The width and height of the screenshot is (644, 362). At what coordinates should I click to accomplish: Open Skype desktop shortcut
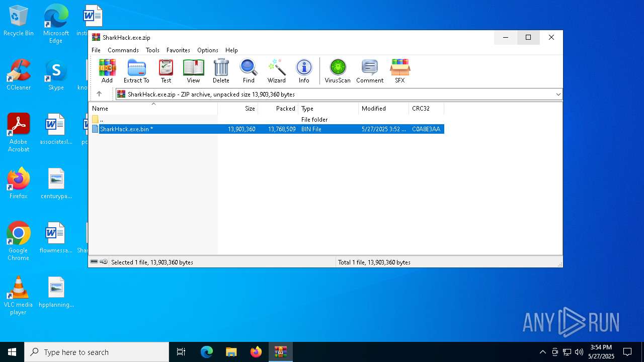[56, 75]
